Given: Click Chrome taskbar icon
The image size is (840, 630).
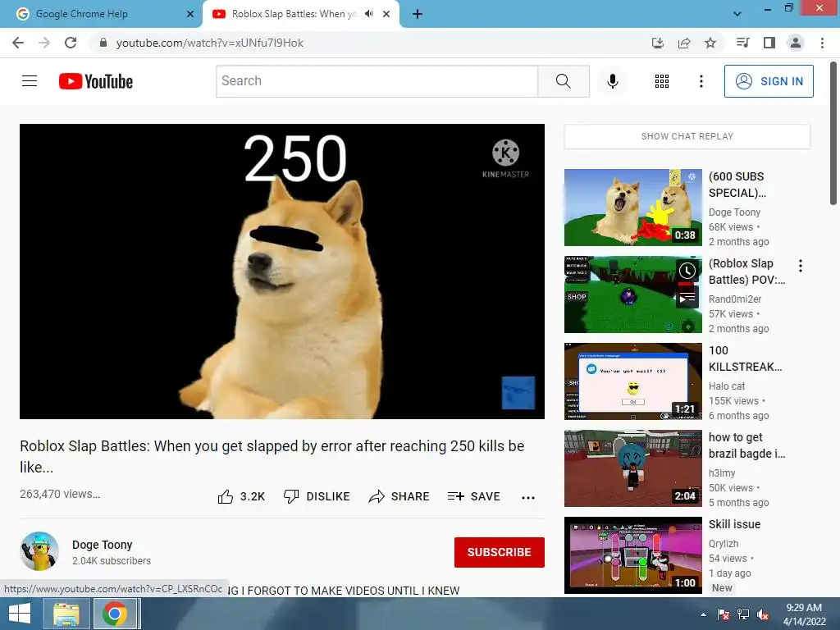Looking at the screenshot, I should [115, 614].
